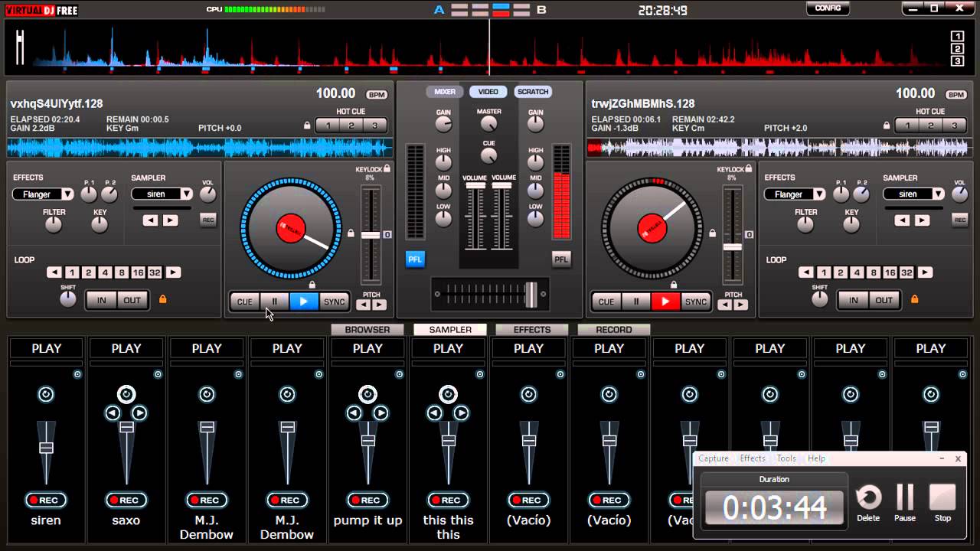Pause the right deck
This screenshot has width=980, height=551.
[635, 302]
